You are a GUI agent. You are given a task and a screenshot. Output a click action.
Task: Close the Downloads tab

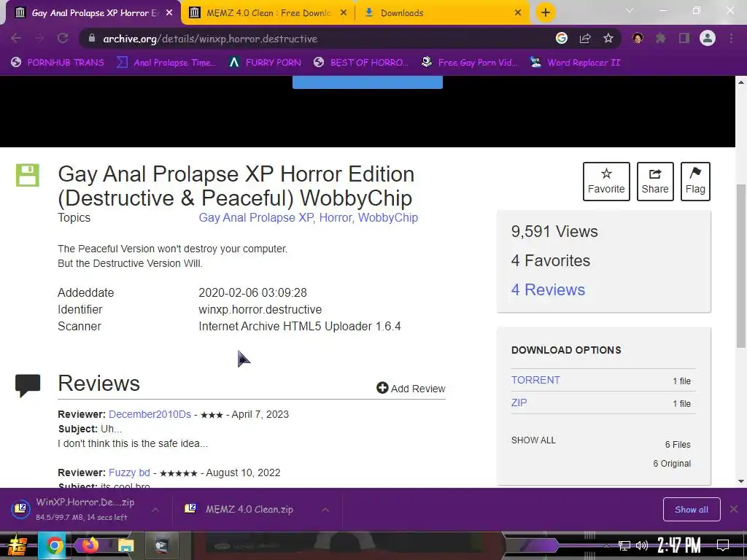(518, 13)
